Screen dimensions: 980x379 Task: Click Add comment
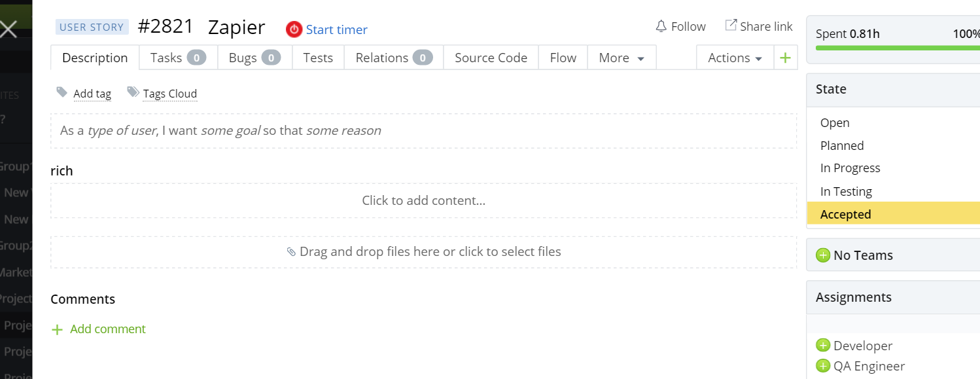click(107, 329)
